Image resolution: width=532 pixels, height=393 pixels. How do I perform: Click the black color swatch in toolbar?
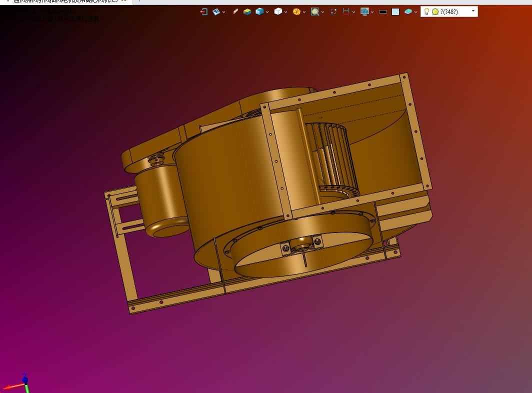point(383,12)
